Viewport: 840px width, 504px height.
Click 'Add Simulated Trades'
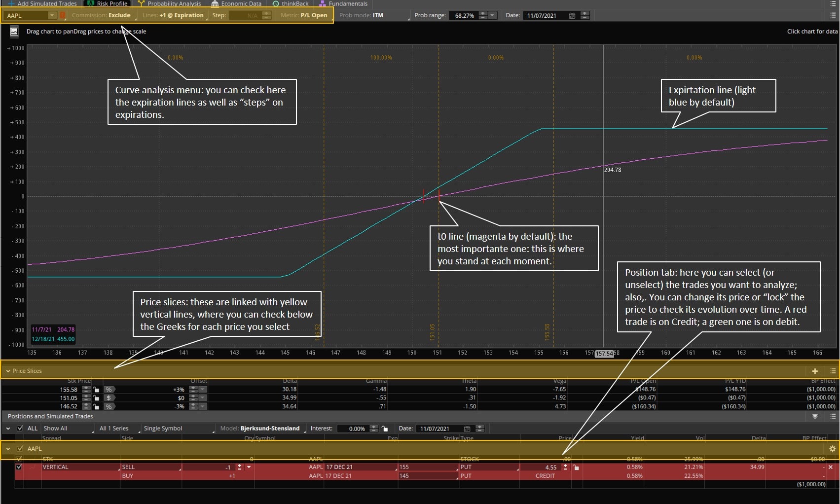point(47,3)
